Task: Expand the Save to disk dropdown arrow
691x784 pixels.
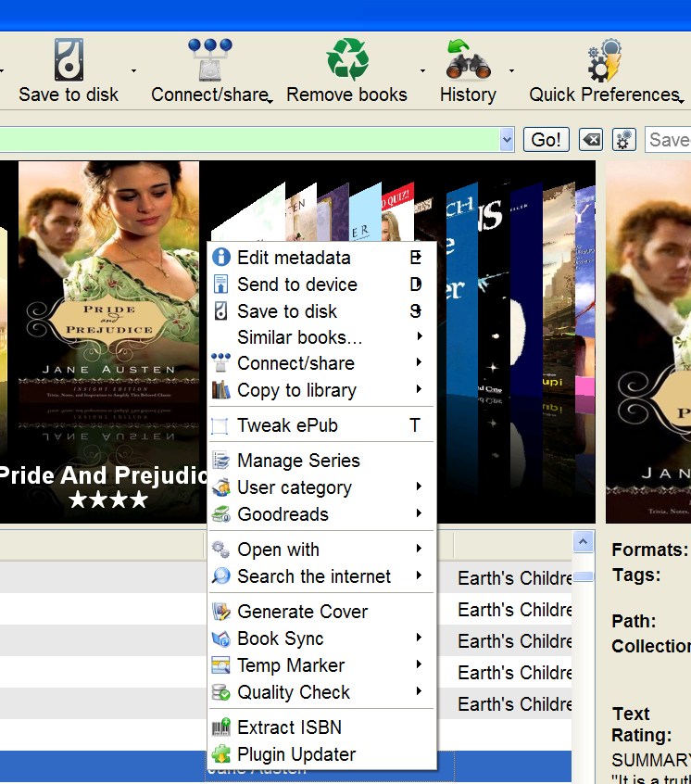Action: pos(133,71)
